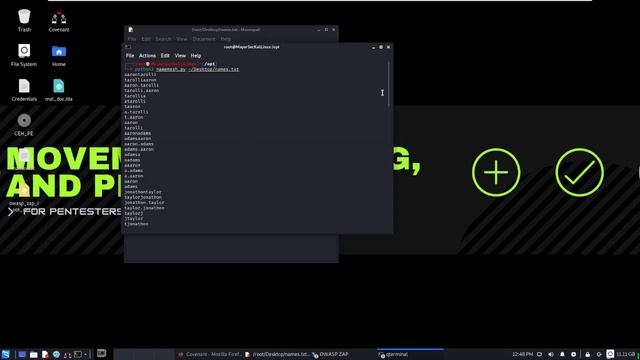Screen dimensions: 640x360
Task: Open the file manager from taskbar
Action: (x=33, y=354)
